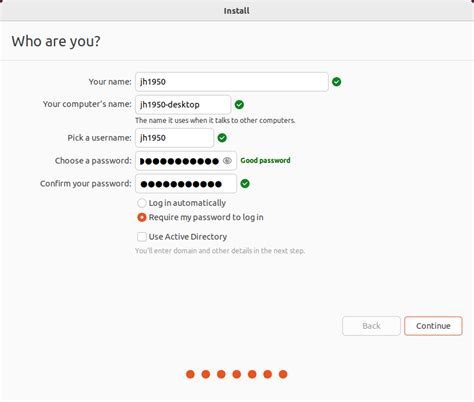Click the middle orange progress dot
This screenshot has width=474, height=402.
click(237, 374)
